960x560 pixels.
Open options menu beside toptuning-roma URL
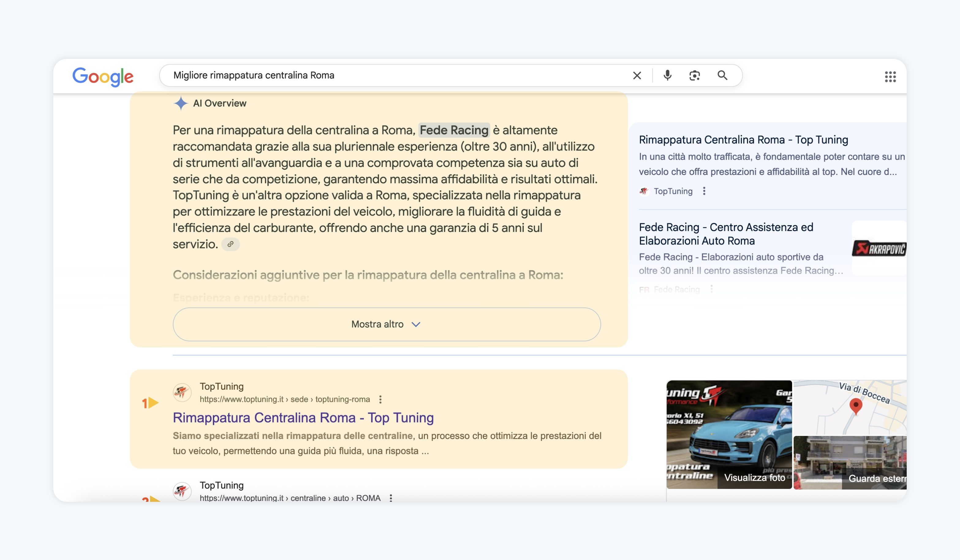tap(380, 399)
